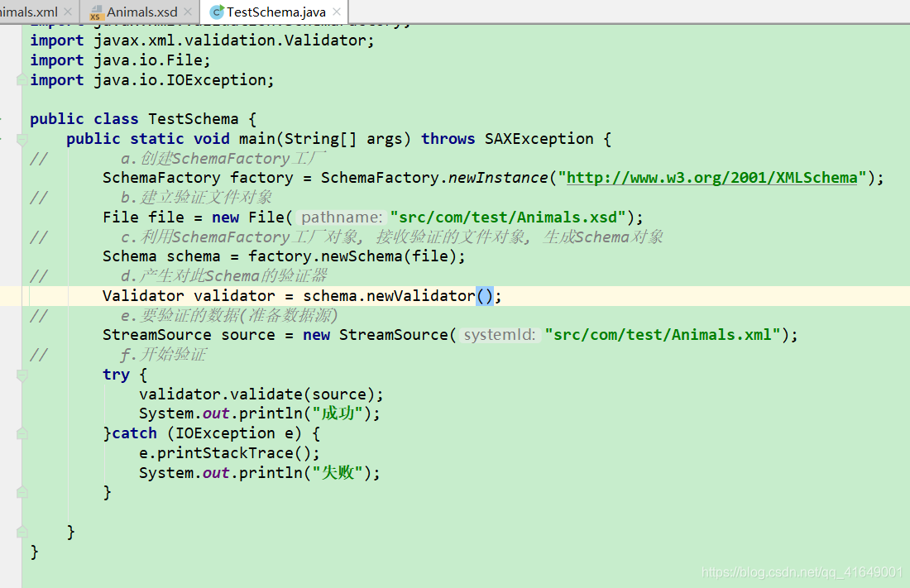The image size is (910, 588).
Task: Click 'Schema schema' variable declaration
Action: pyautogui.click(x=161, y=256)
